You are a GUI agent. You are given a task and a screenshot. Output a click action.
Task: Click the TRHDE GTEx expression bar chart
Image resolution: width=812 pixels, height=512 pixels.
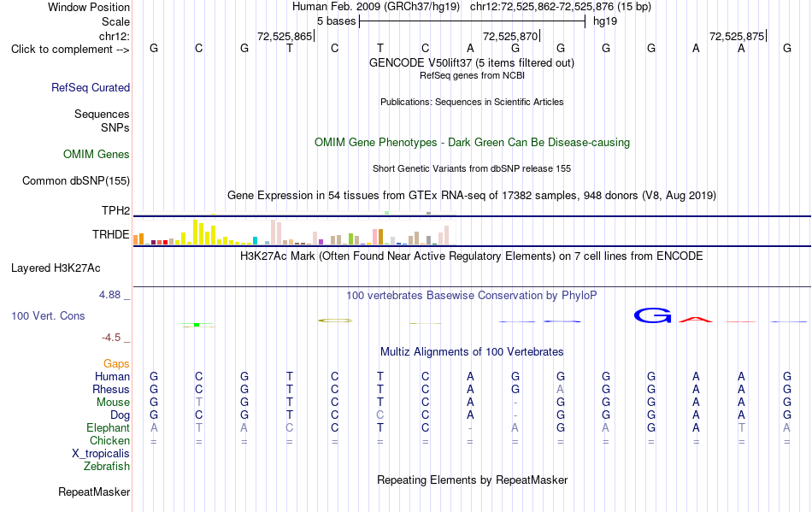click(x=294, y=232)
